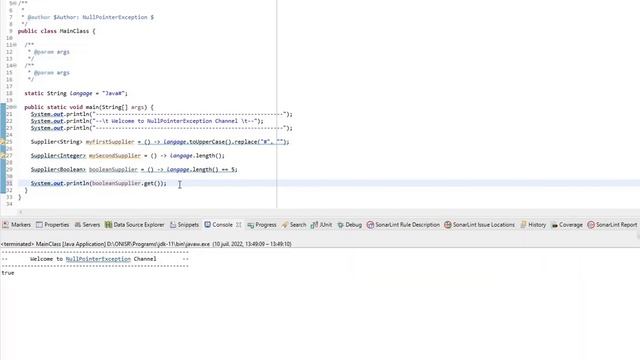Click the 'true' console output line

pyautogui.click(x=8, y=273)
